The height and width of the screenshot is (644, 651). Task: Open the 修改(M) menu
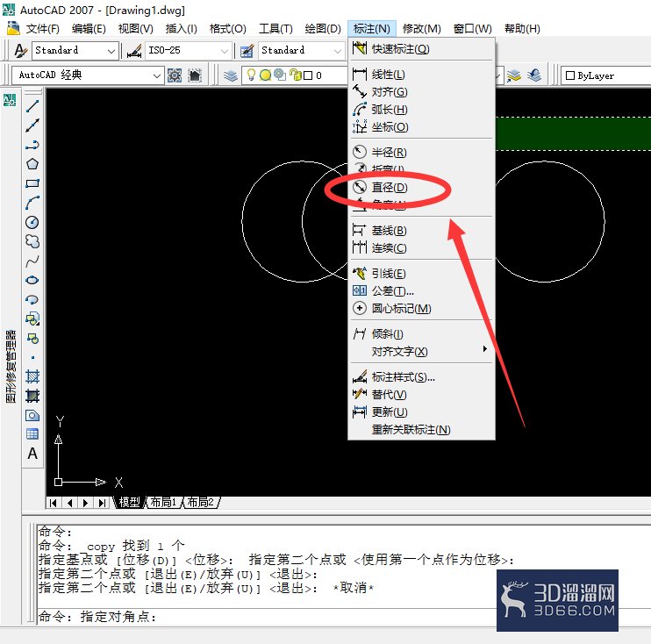pos(421,29)
